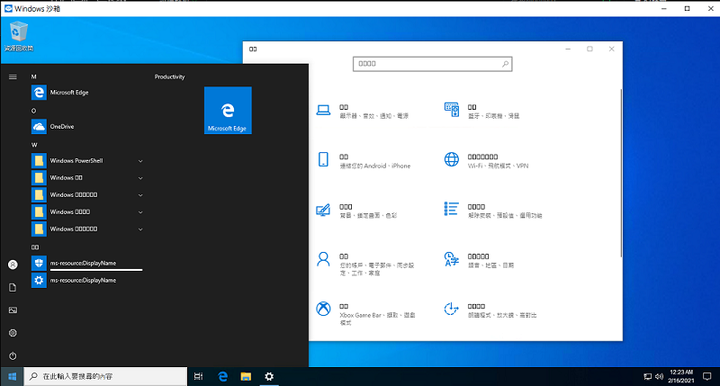The width and height of the screenshot is (720, 386).
Task: Open Network settings globe icon
Action: pyautogui.click(x=451, y=159)
